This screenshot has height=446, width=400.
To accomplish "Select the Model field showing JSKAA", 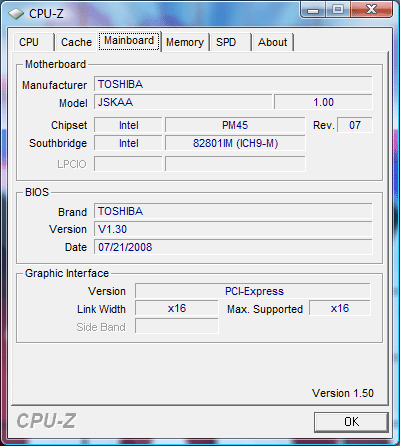I will pos(183,102).
